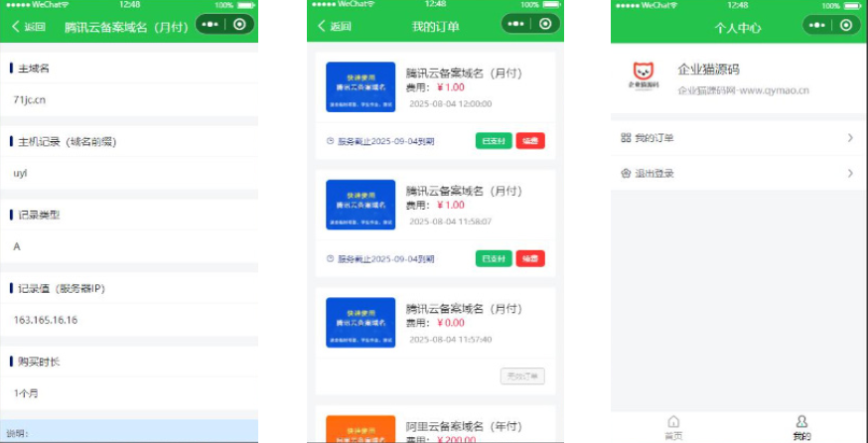
Task: Expand the 我的订单 row chevron in 个人中心
Action: coord(851,138)
